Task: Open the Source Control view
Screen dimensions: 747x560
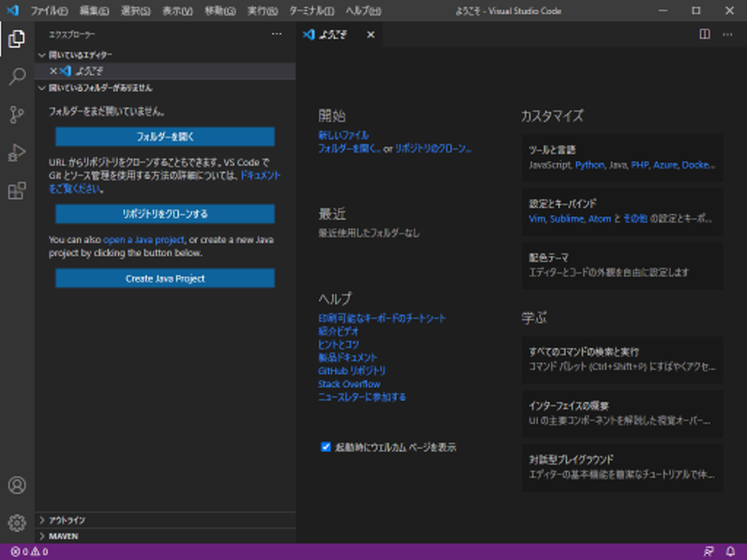Action: point(17,115)
